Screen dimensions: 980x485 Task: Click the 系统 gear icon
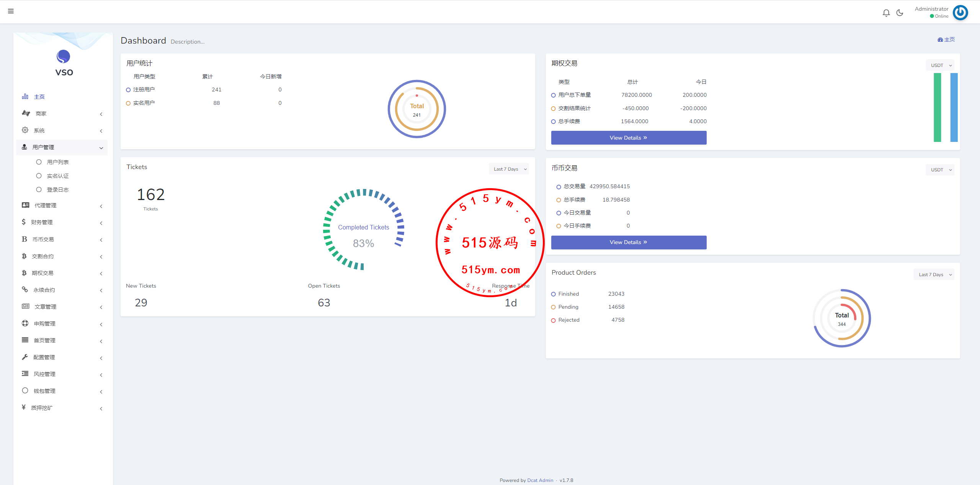pos(25,130)
